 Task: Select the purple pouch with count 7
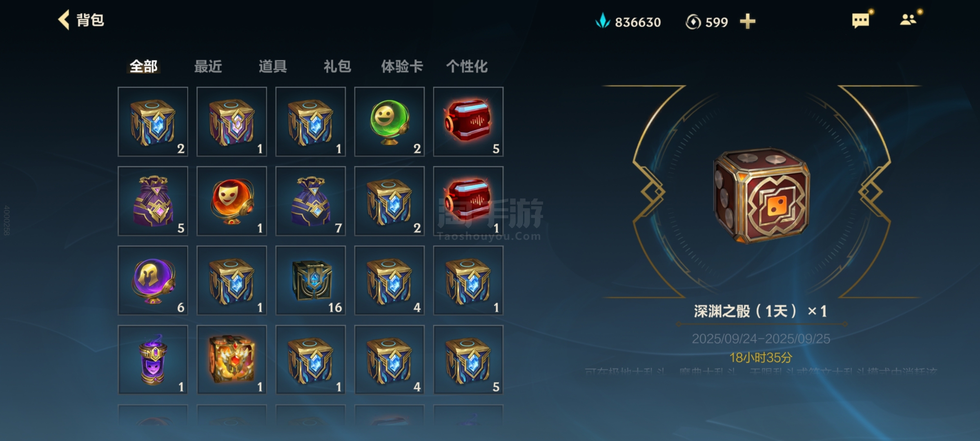pos(310,201)
